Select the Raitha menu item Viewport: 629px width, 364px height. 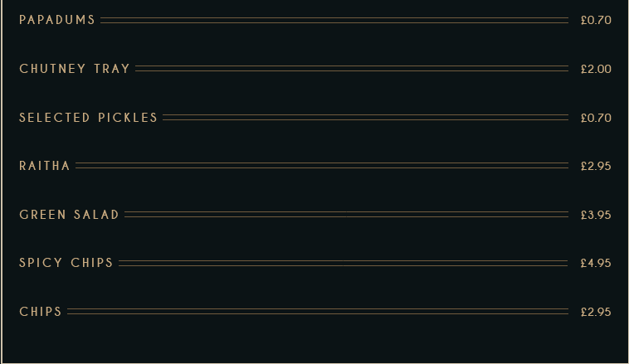45,166
